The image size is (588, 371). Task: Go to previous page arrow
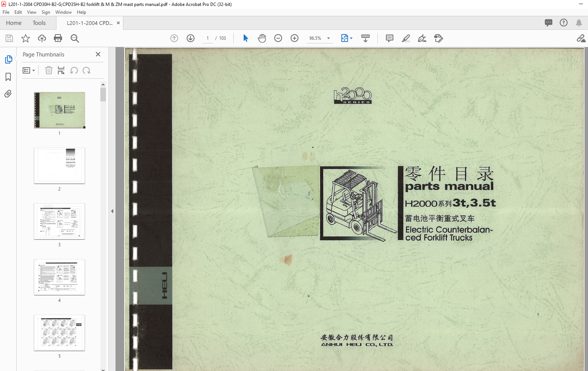[174, 38]
